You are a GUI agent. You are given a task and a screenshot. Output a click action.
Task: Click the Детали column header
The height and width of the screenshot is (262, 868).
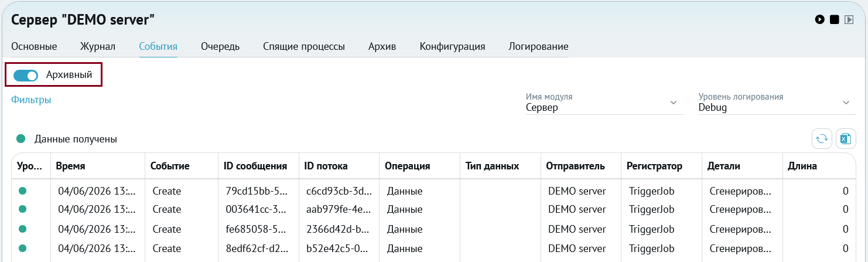click(741, 166)
